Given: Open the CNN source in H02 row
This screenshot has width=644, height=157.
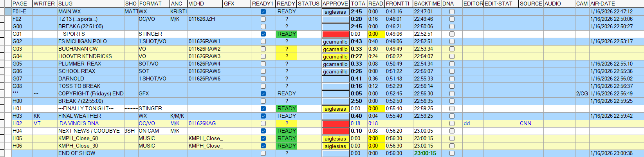Looking at the screenshot, I should [525, 124].
